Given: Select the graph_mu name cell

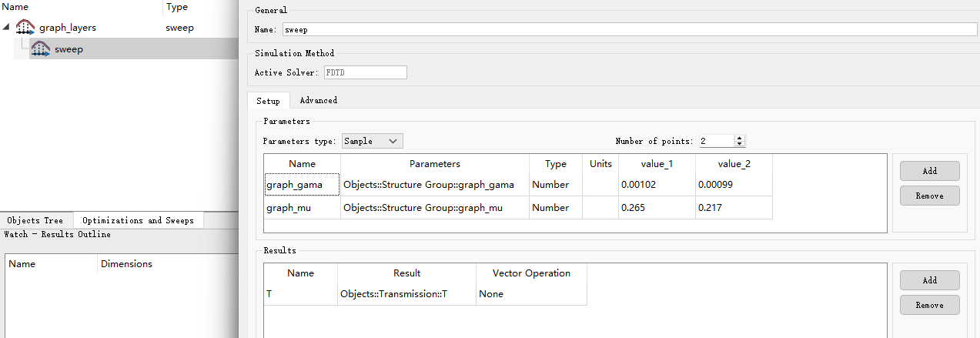Looking at the screenshot, I should [302, 208].
